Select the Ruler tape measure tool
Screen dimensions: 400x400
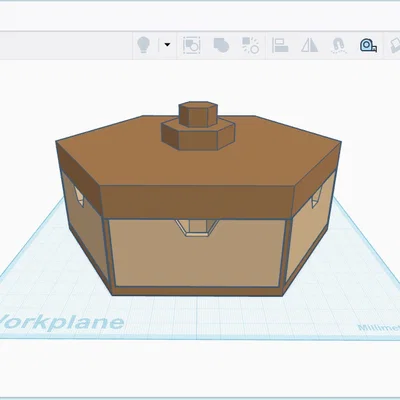[368, 46]
